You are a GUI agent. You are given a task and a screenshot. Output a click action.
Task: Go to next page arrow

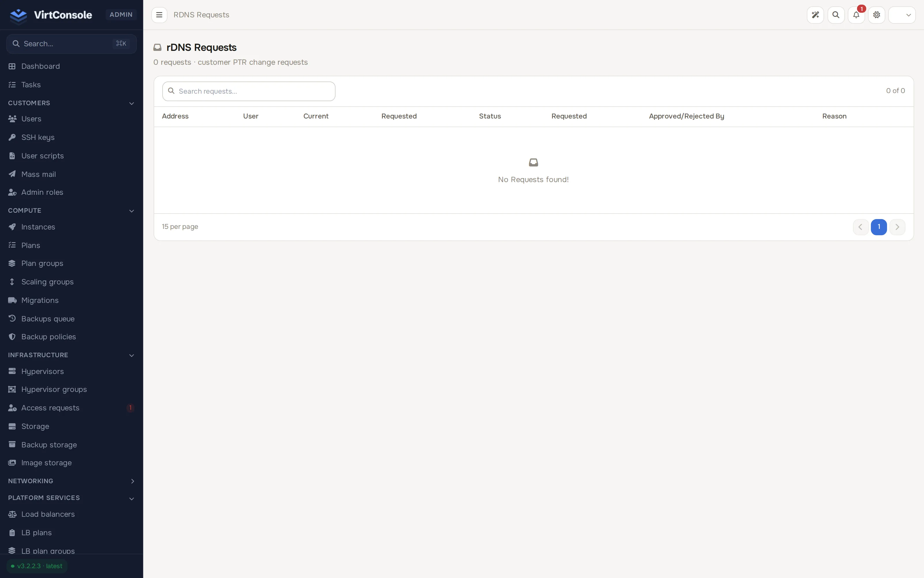point(897,227)
